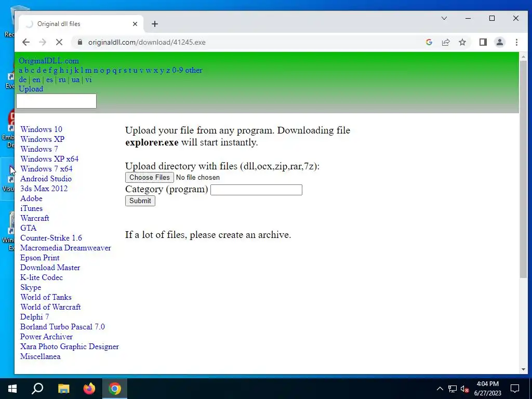Image resolution: width=532 pixels, height=399 pixels.
Task: Open the Adobe category
Action: (x=31, y=198)
